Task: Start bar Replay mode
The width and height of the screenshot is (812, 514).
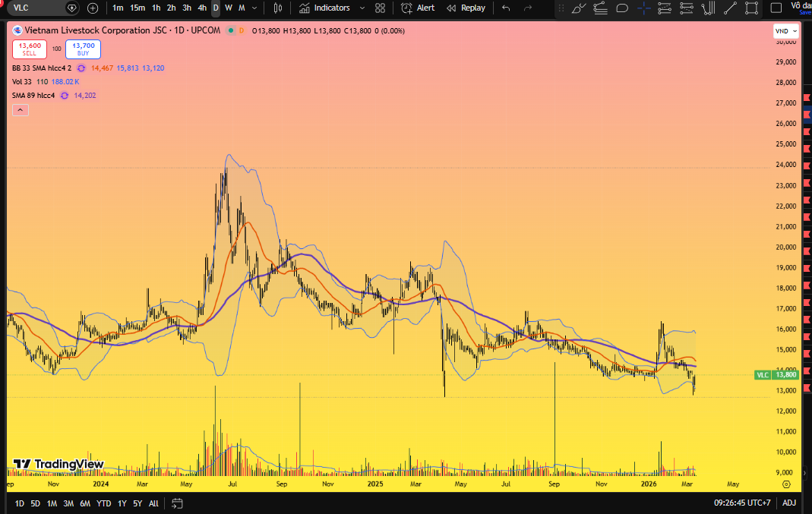Action: [466, 8]
